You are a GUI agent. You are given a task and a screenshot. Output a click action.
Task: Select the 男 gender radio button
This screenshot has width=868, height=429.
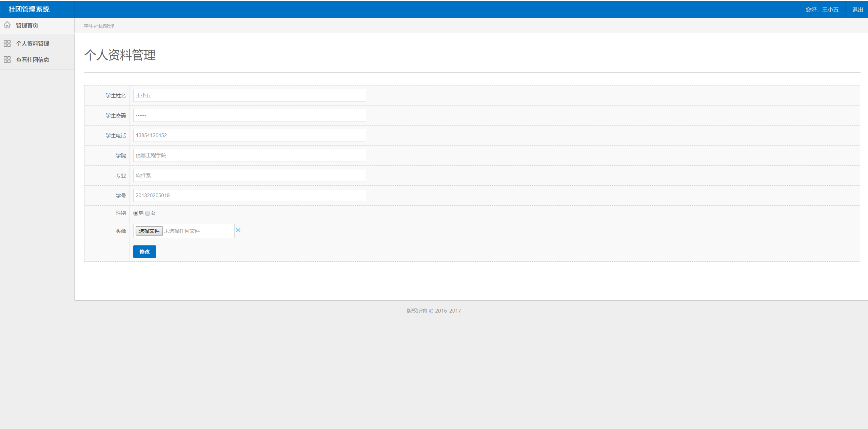(136, 213)
